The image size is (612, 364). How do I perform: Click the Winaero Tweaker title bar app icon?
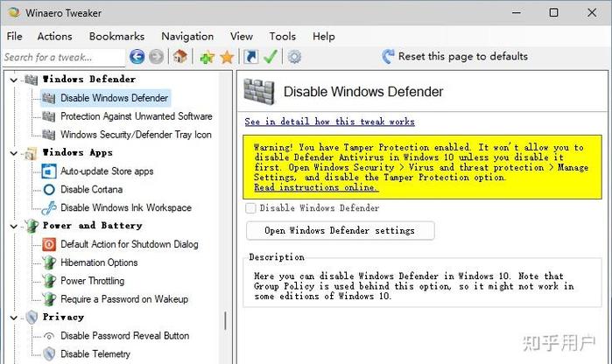tap(14, 12)
